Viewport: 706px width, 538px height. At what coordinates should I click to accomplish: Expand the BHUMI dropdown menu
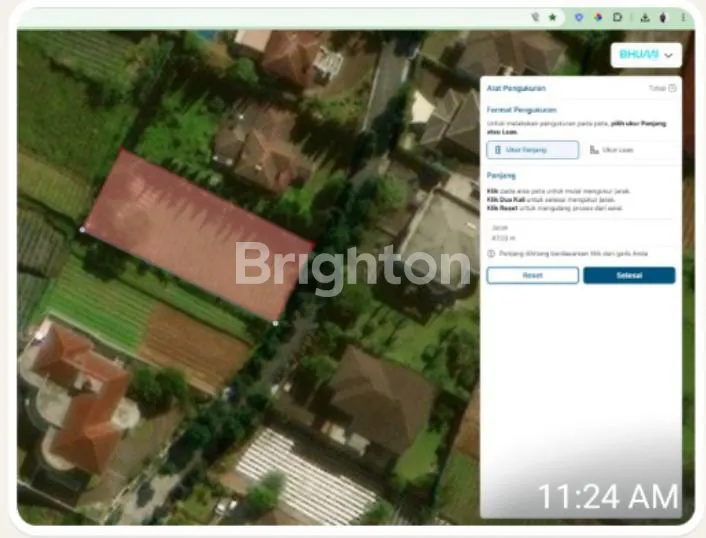pos(646,54)
